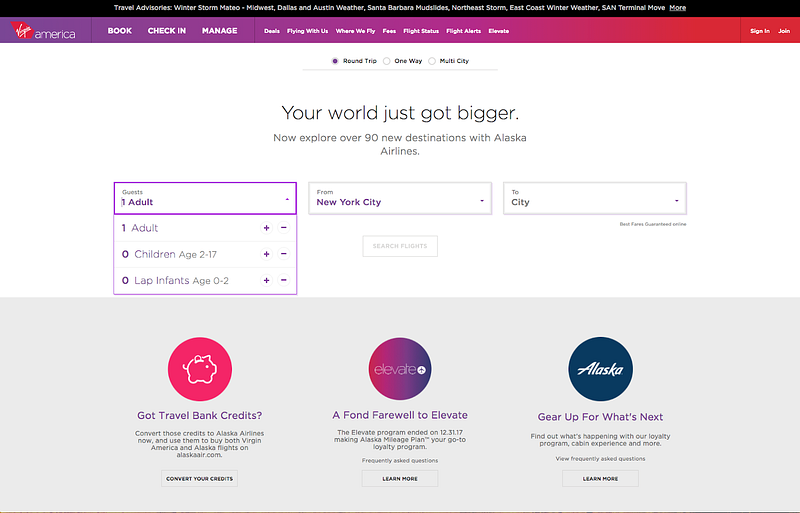Open View frequently asked questions under Alaska
800x513 pixels.
coord(601,459)
